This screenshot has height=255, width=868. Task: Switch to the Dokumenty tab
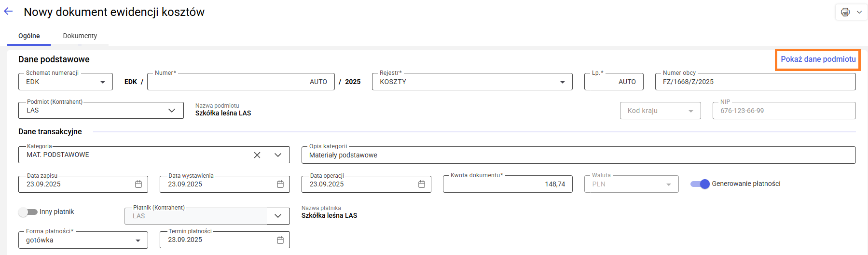tap(80, 36)
